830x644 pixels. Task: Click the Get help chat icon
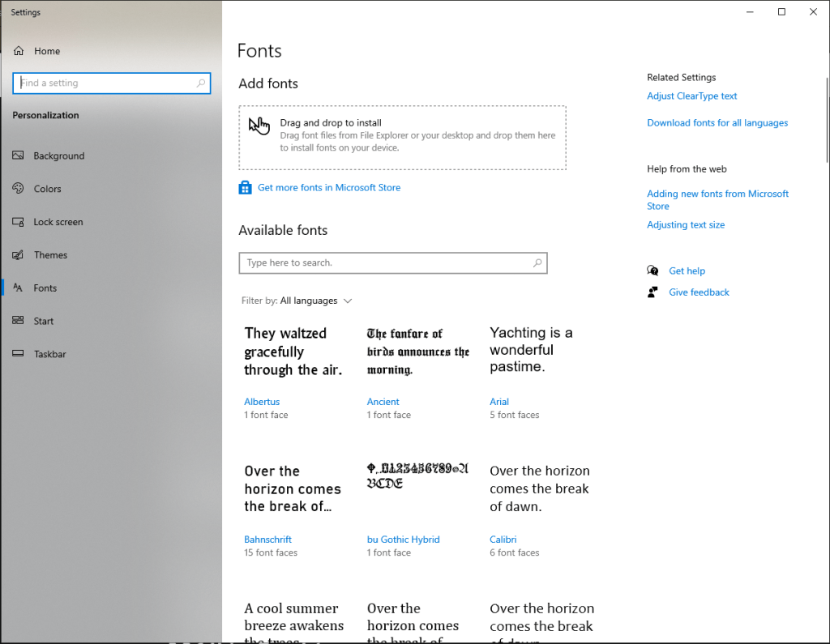[652, 271]
